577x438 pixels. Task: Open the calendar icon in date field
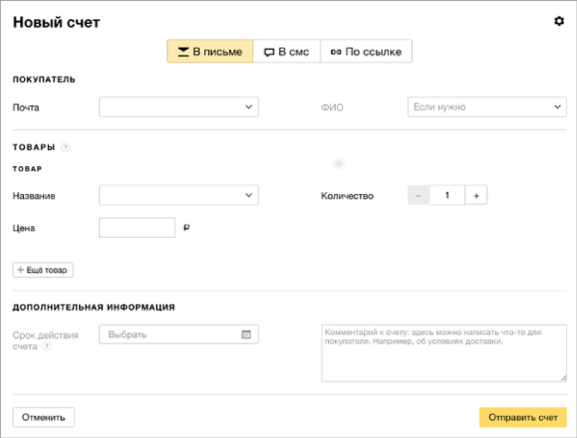246,334
